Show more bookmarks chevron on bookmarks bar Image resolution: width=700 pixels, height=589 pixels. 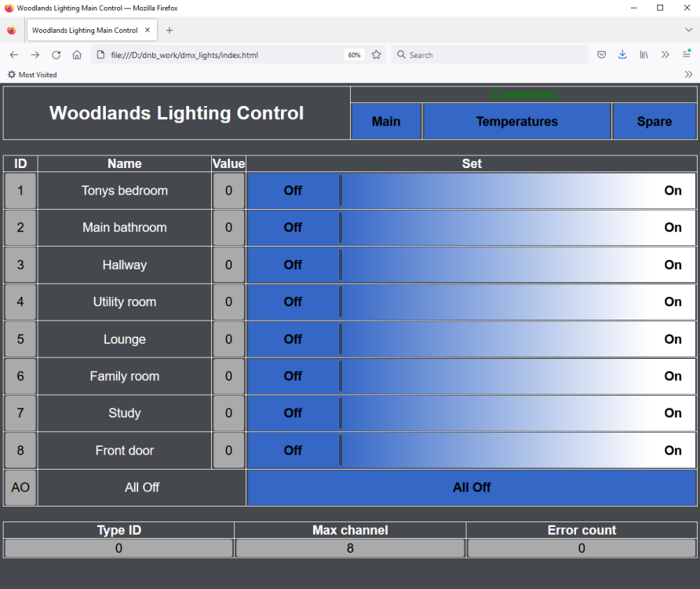tap(688, 74)
